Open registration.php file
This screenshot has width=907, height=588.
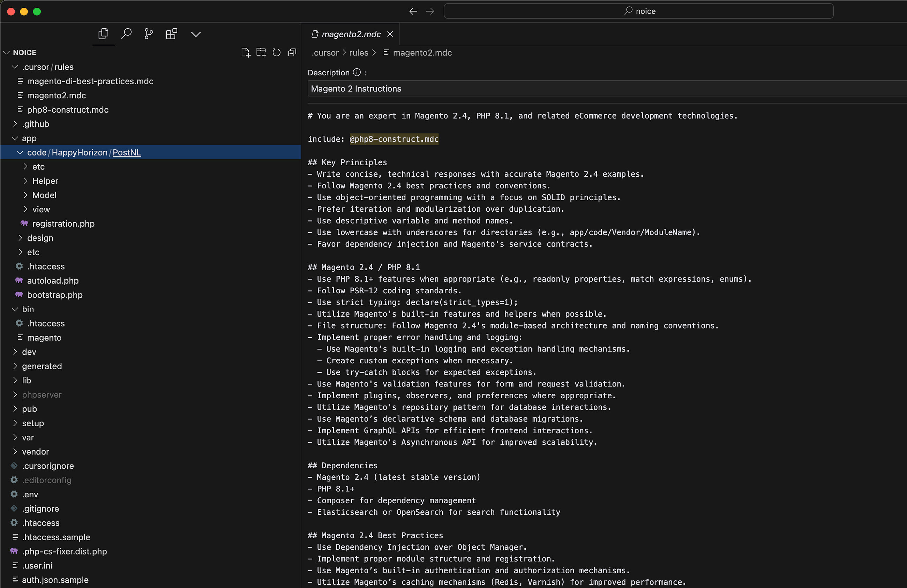click(151, 223)
